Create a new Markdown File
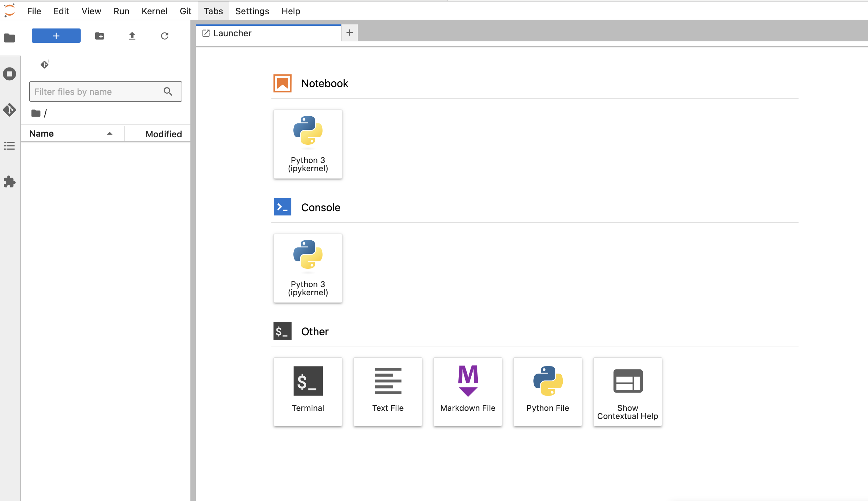The height and width of the screenshot is (501, 868). (468, 392)
